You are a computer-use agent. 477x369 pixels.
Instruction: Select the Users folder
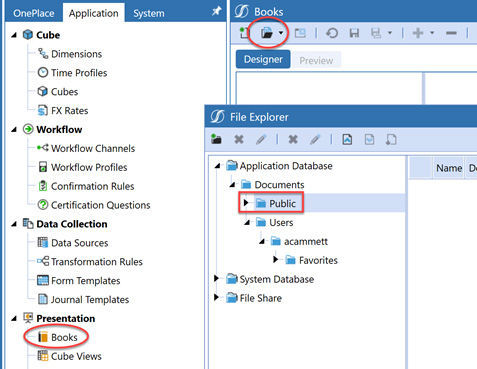281,222
